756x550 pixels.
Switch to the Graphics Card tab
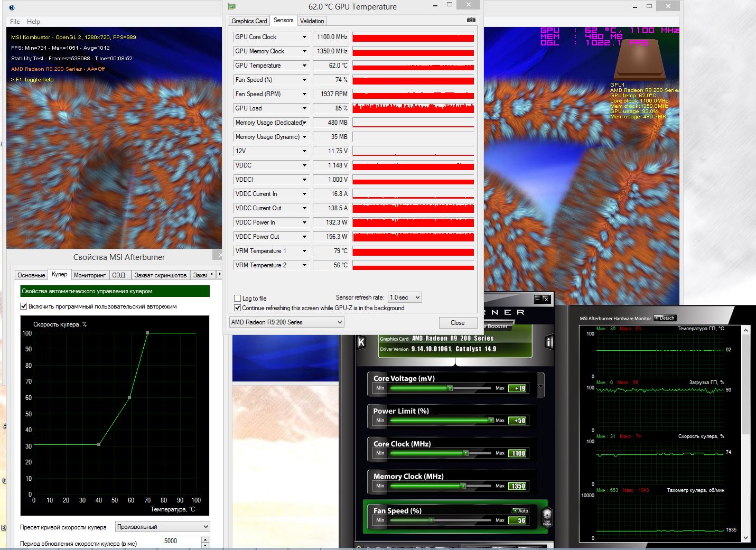click(249, 21)
